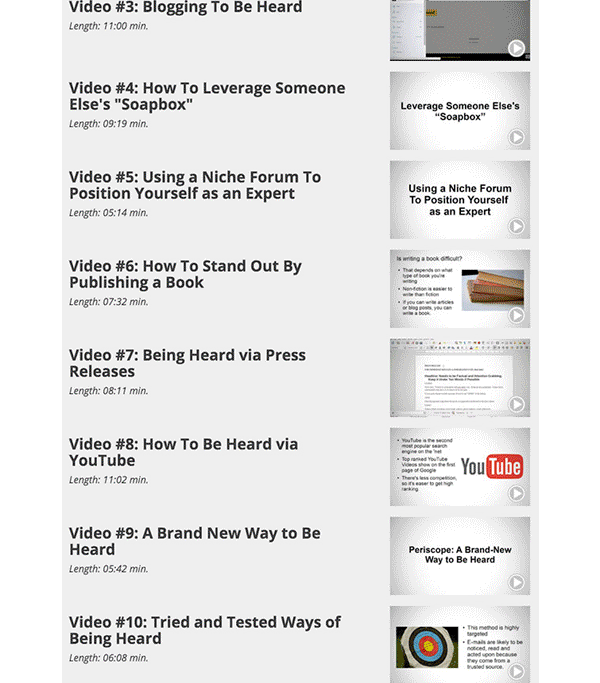Select the YouTube logo slide thumbnail

pyautogui.click(x=460, y=467)
